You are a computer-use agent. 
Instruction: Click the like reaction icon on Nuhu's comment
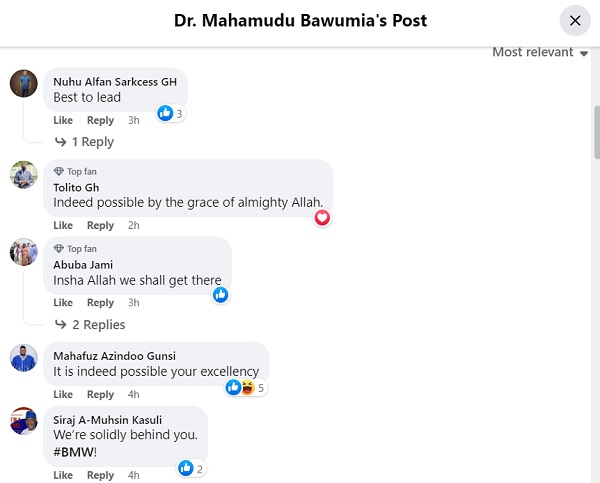165,114
